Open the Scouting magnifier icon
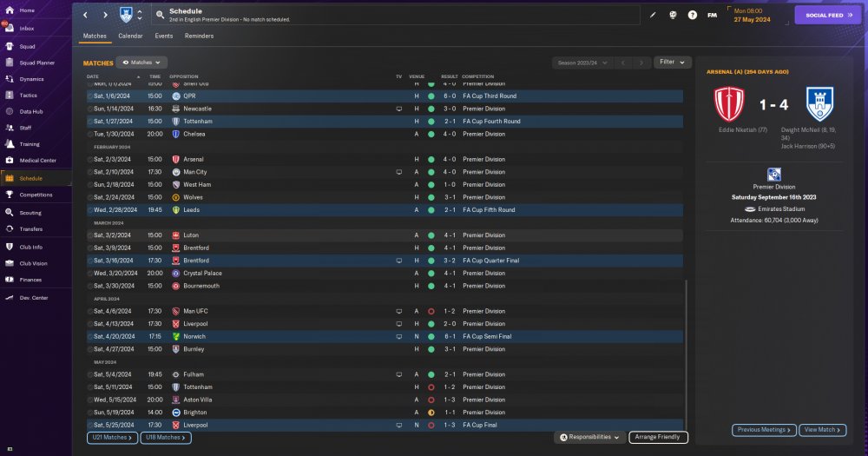 click(x=10, y=213)
